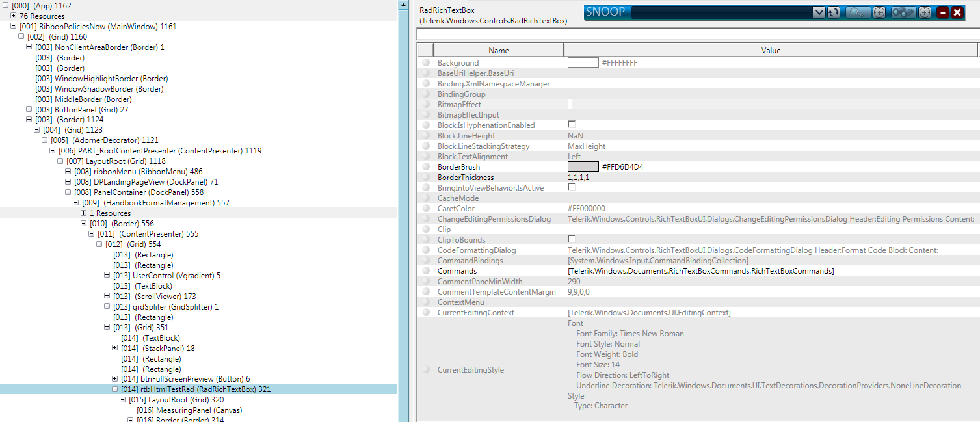
Task: Click the white Background color swatch
Action: (583, 62)
